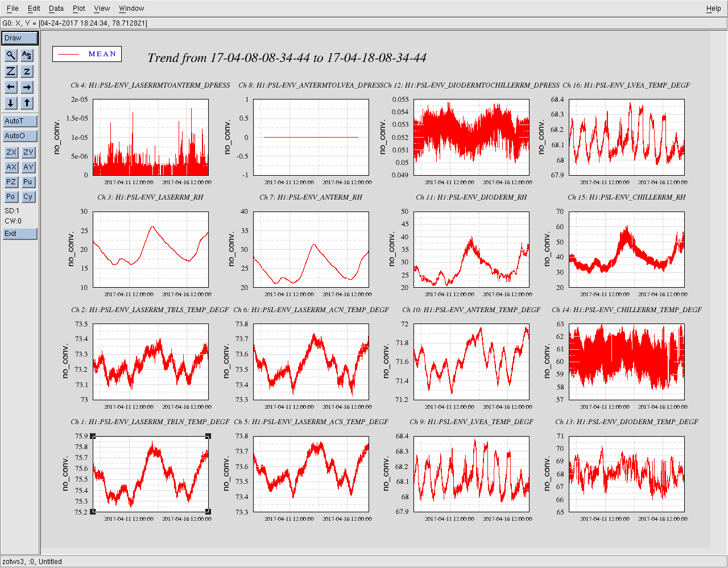
Task: Click the ZX zoom x-axis button
Action: point(11,152)
